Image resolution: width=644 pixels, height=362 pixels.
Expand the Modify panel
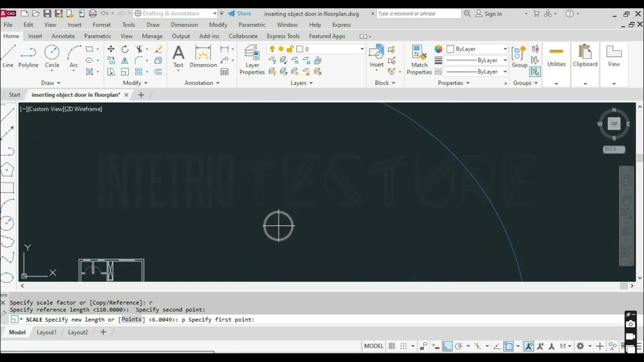[x=135, y=83]
